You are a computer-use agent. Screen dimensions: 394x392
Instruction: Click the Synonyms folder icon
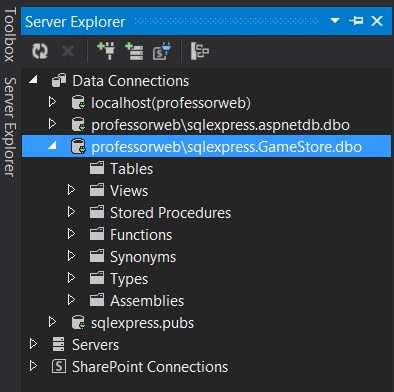click(97, 256)
